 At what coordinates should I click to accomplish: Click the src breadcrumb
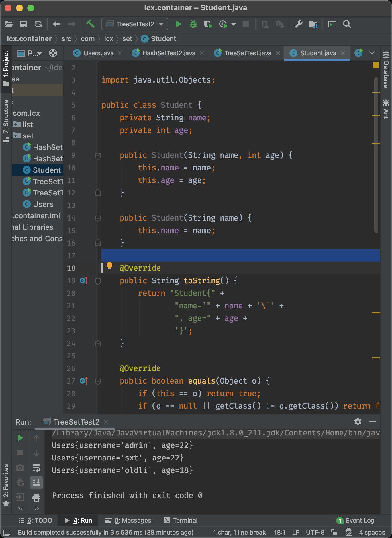pyautogui.click(x=66, y=39)
